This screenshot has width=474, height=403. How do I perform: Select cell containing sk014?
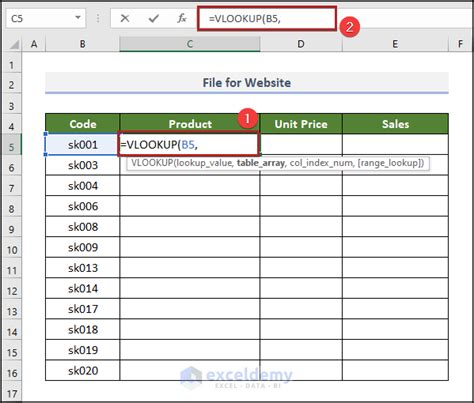[x=83, y=288]
